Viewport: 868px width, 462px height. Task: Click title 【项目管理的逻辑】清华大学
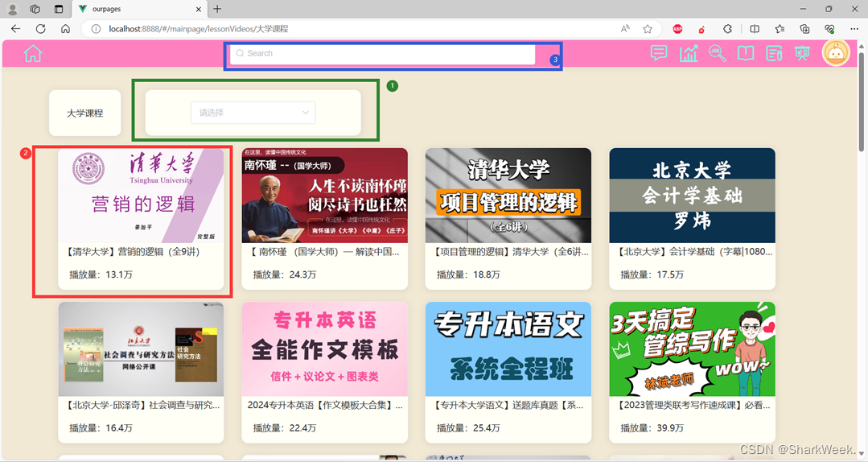click(x=510, y=252)
